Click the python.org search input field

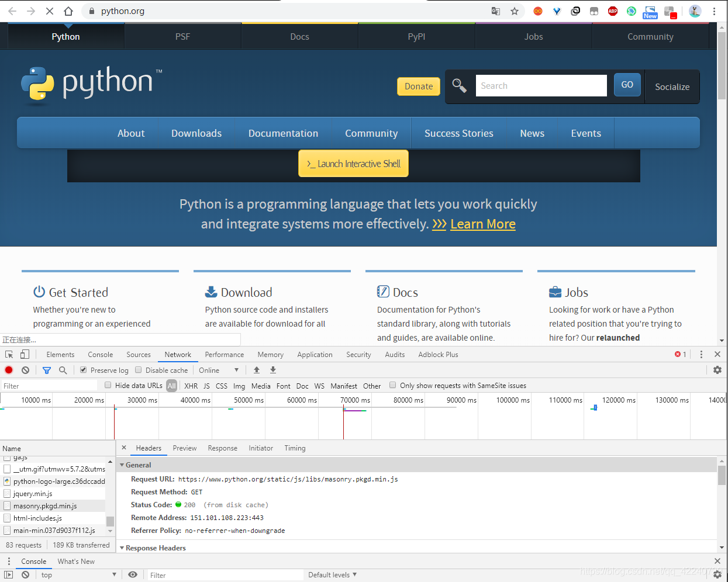[541, 86]
